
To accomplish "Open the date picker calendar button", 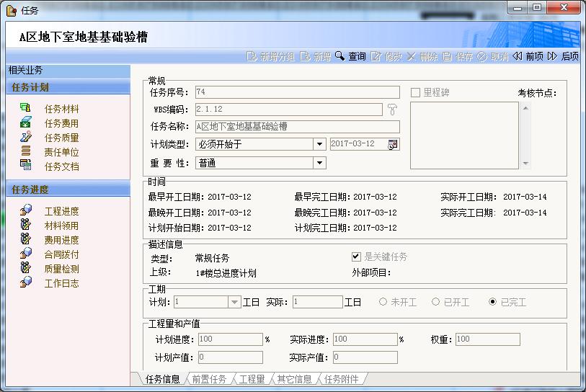I will [x=393, y=144].
